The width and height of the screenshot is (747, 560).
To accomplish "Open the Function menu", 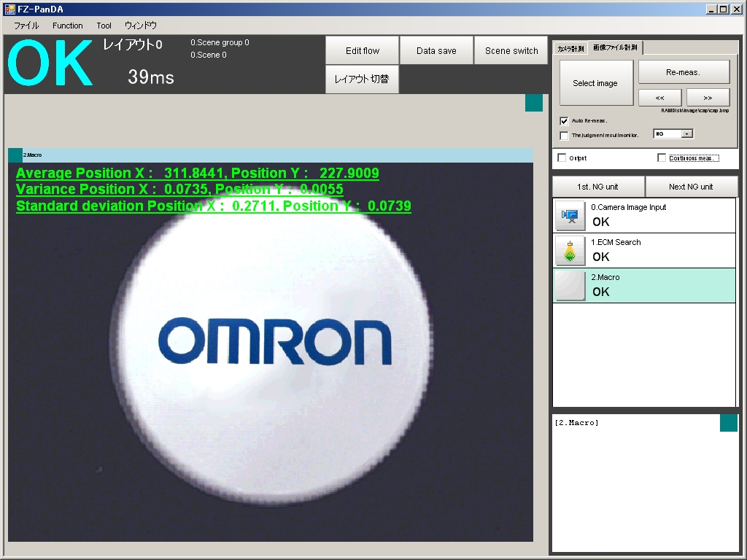I will coord(68,26).
